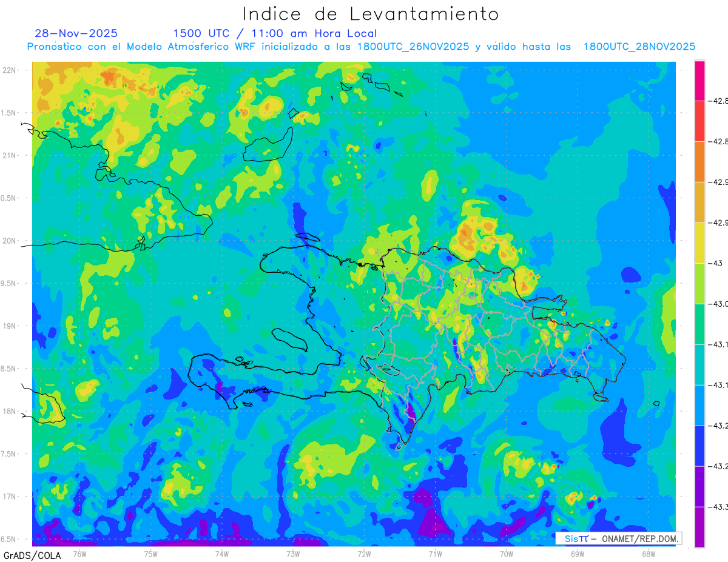Viewport: 728px width, 562px height.
Task: Click the "68W" longitude label
Action: click(x=649, y=554)
